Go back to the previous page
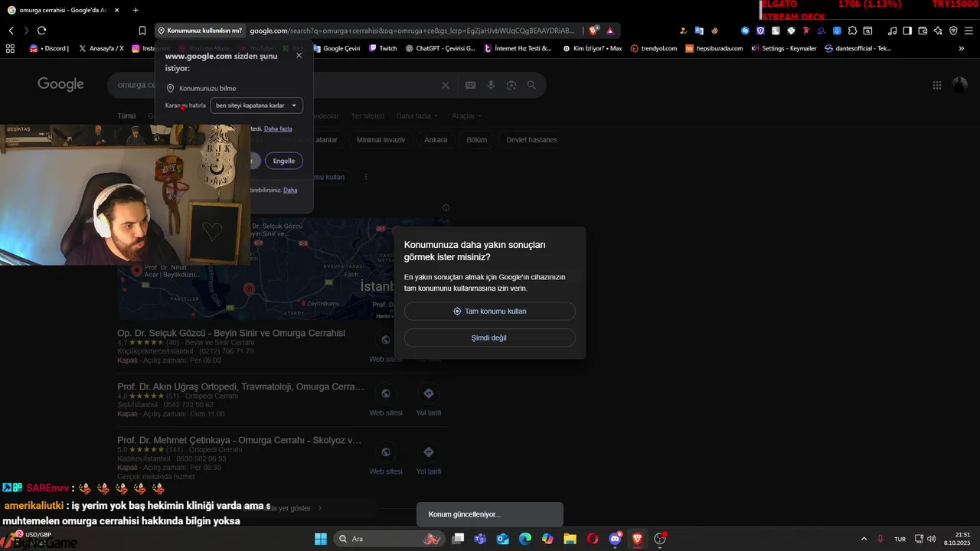980x551 pixels. pos(11,31)
